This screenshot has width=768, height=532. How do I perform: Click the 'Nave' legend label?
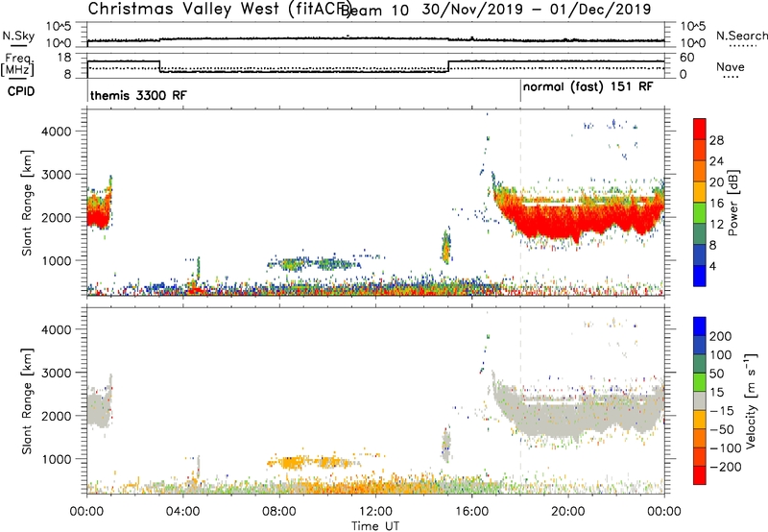pos(731,67)
